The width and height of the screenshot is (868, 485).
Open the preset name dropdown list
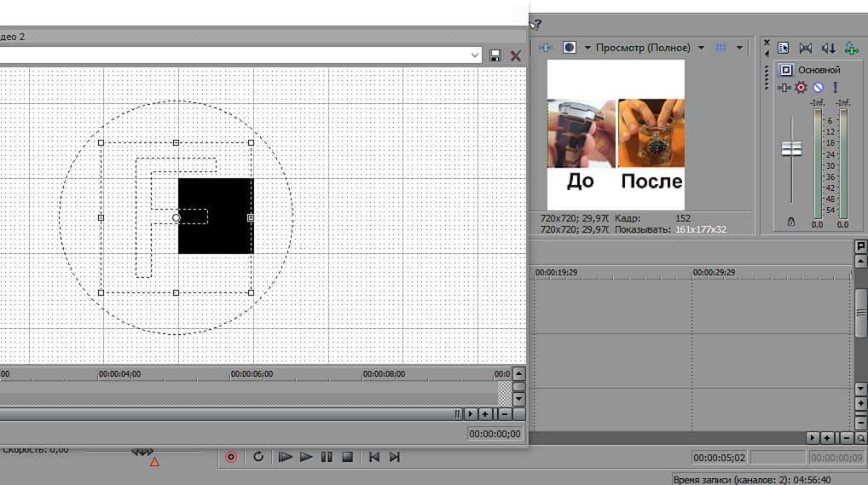coord(475,55)
